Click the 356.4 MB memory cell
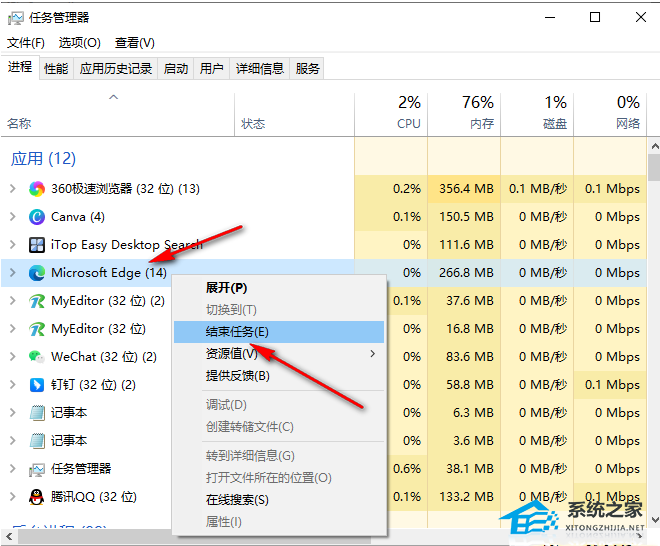Image resolution: width=660 pixels, height=546 pixels. tap(466, 189)
